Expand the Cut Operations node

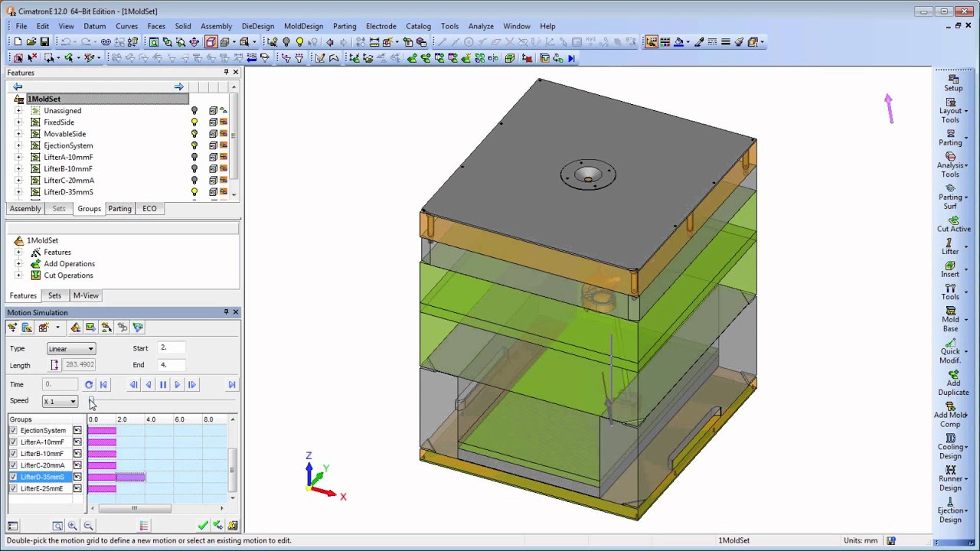[x=18, y=275]
